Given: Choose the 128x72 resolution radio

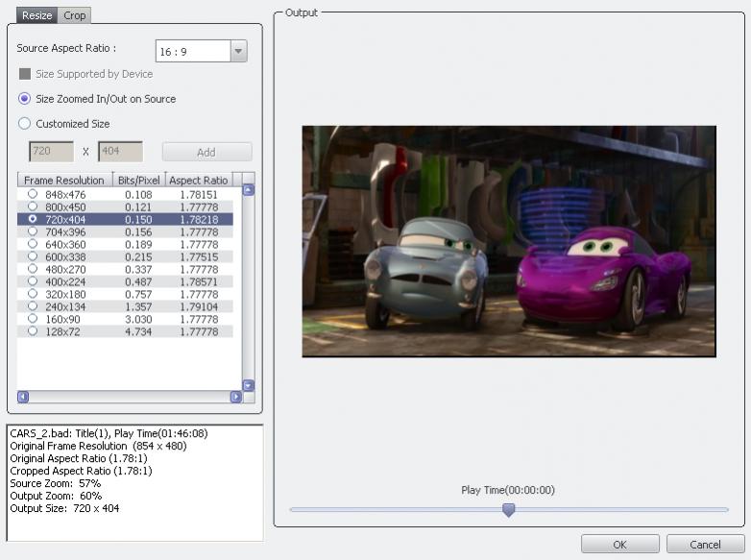Looking at the screenshot, I should pos(33,331).
